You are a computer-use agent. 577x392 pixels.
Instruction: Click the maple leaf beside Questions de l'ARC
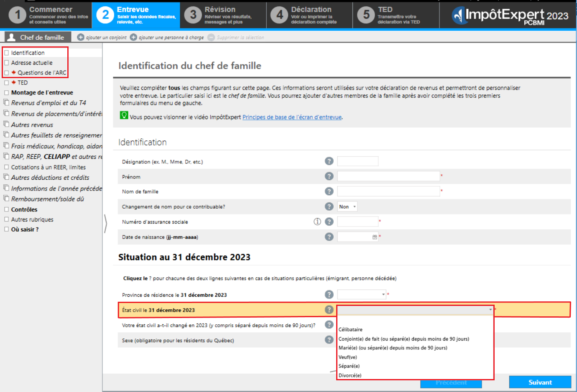pyautogui.click(x=14, y=72)
